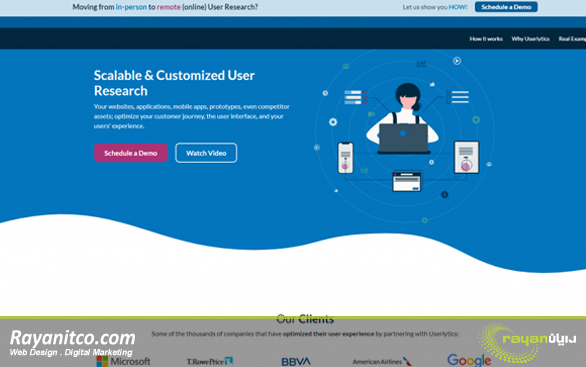Viewport: 586px width, 367px height.
Task: Click the Microsoft client logo
Action: [123, 361]
